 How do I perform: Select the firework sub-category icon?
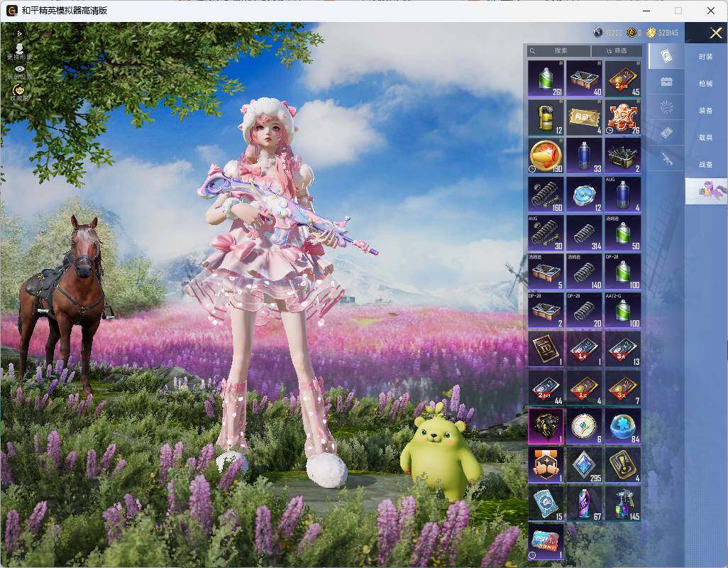click(x=667, y=108)
